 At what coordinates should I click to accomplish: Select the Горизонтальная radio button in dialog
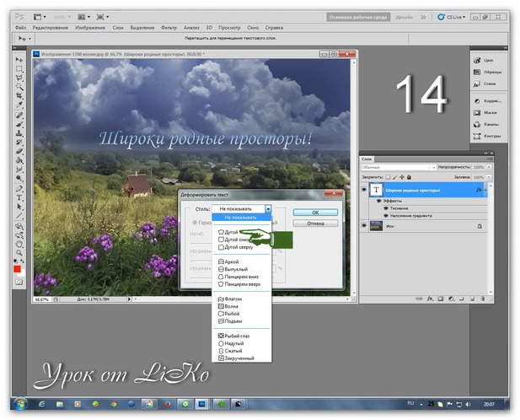point(195,223)
